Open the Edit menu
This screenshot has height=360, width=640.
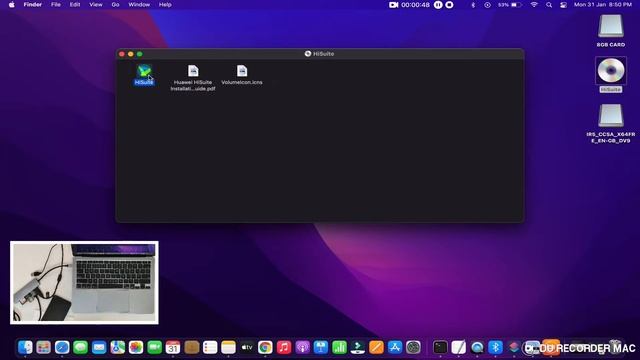(75, 4)
